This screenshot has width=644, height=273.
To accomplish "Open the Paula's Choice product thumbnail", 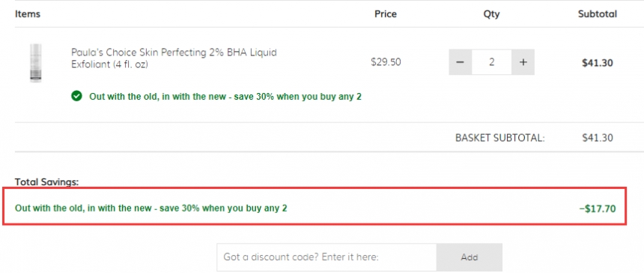I will coord(36,63).
